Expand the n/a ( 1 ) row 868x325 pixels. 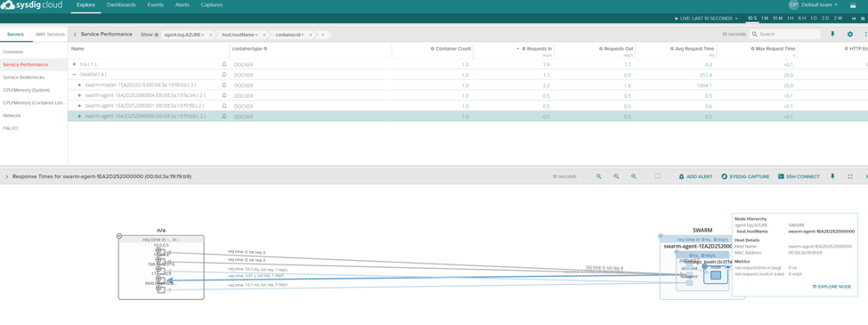point(75,64)
